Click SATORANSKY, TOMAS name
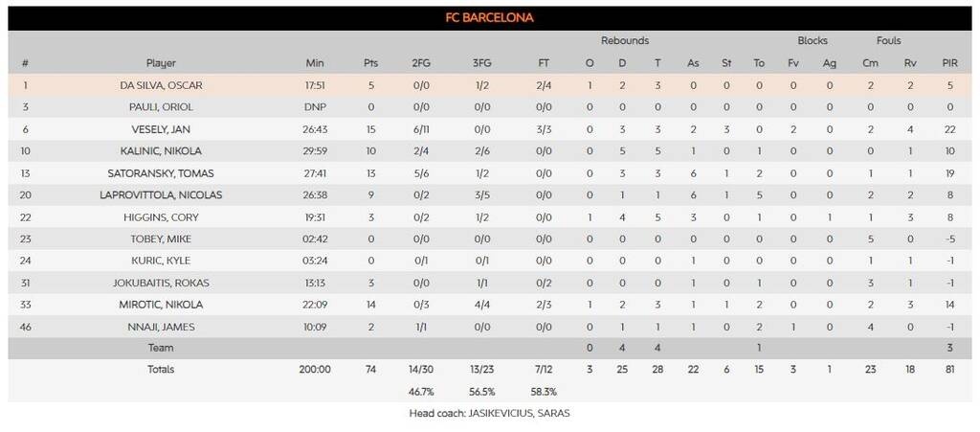 click(x=161, y=173)
